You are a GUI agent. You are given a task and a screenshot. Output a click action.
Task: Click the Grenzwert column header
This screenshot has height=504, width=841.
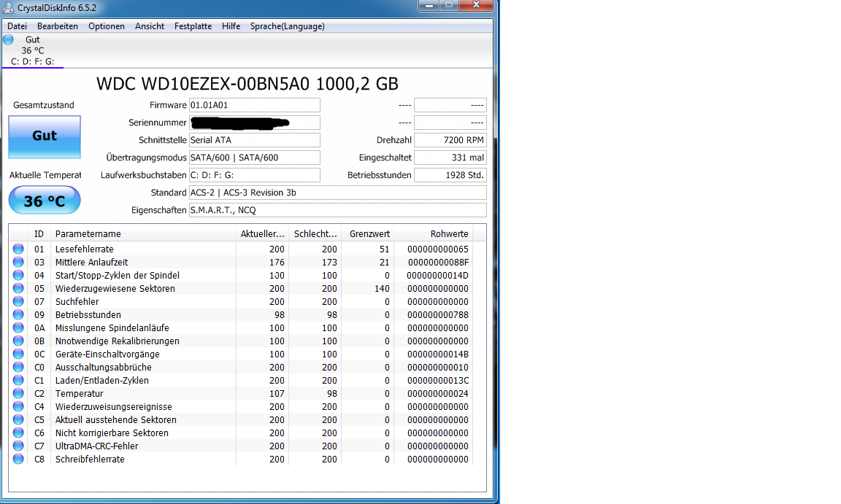pyautogui.click(x=367, y=234)
